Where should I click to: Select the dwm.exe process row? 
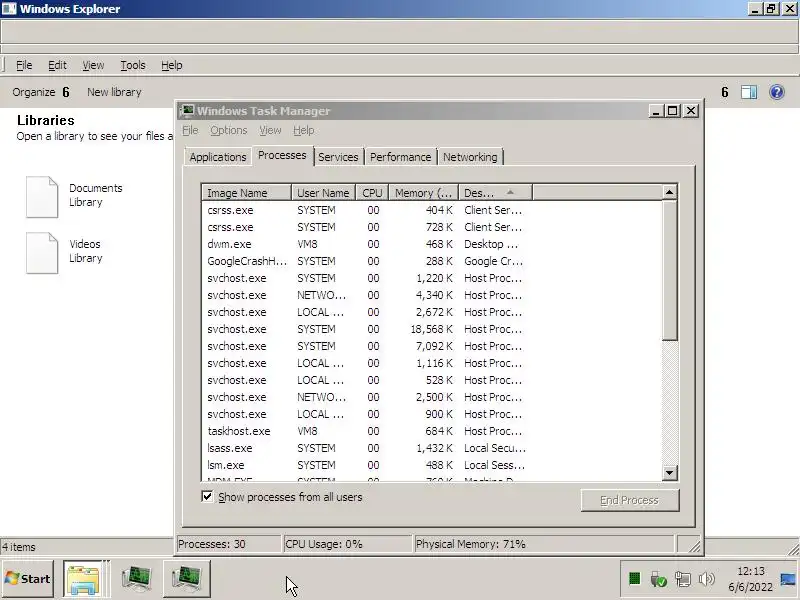point(366,244)
